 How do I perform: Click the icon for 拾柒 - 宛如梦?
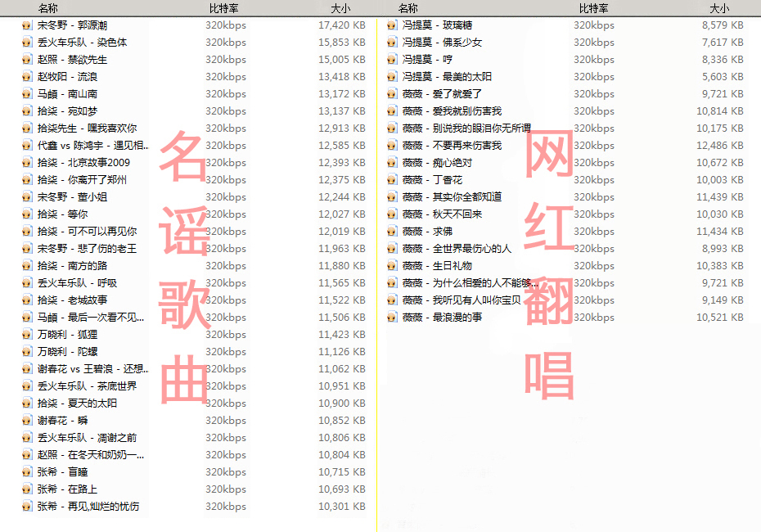click(x=27, y=111)
